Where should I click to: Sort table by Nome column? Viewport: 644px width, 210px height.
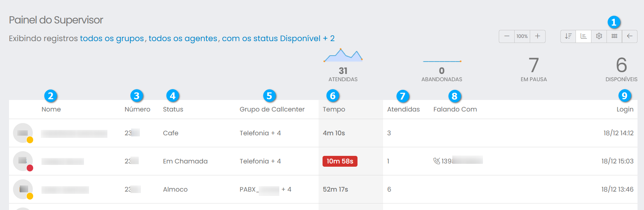pyautogui.click(x=51, y=109)
